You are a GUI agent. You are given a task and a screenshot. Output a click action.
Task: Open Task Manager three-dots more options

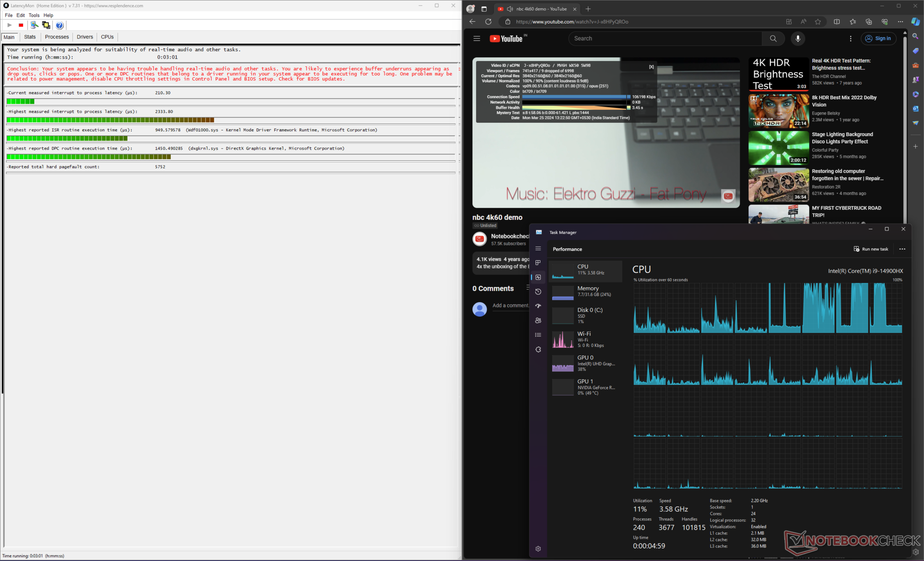[x=902, y=249]
